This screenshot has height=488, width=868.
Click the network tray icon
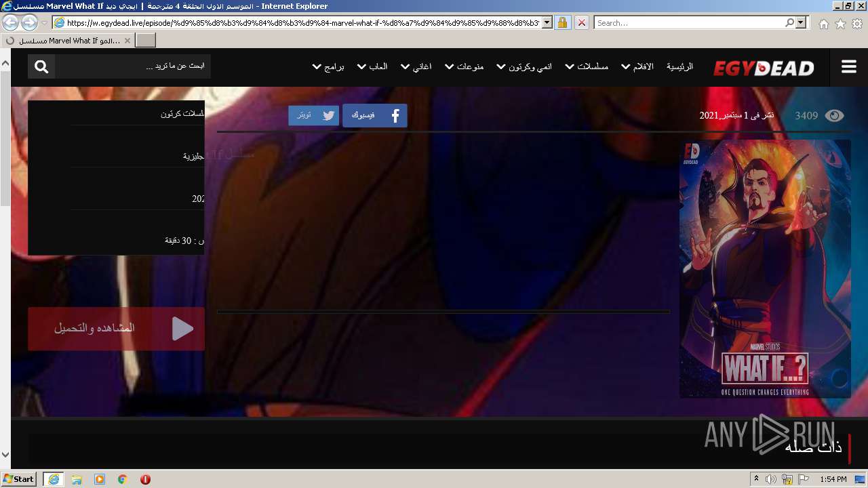(787, 479)
